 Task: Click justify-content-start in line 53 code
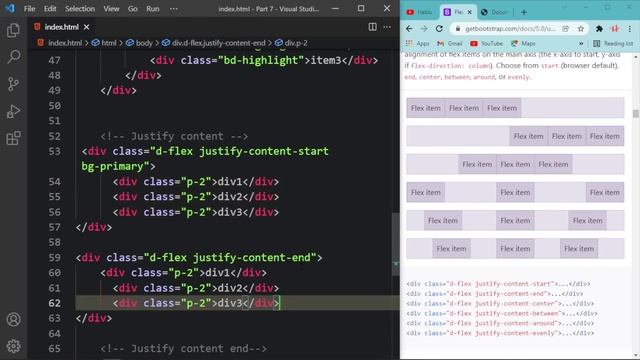264,151
